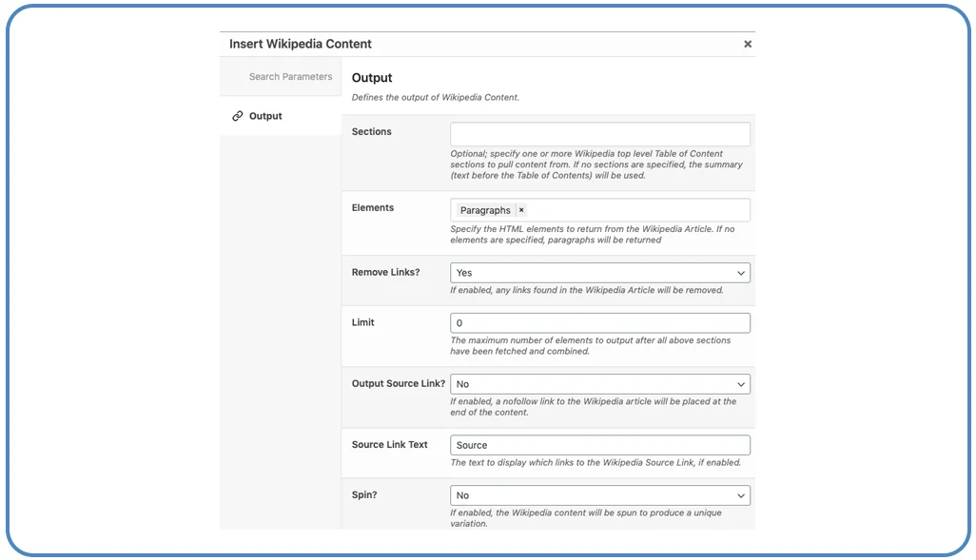Click the Insert Wikipedia Content title bar
976x560 pixels.
coord(300,44)
